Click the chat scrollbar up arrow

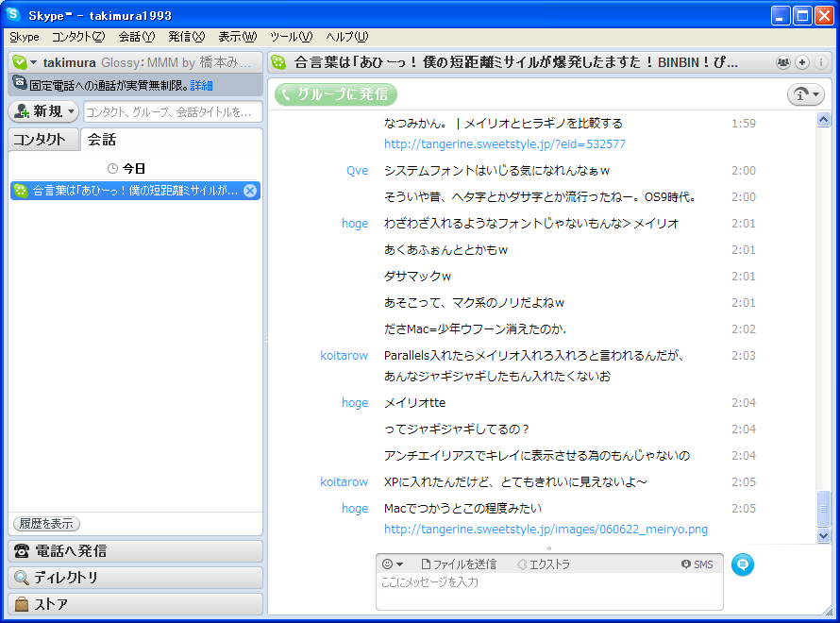point(823,120)
